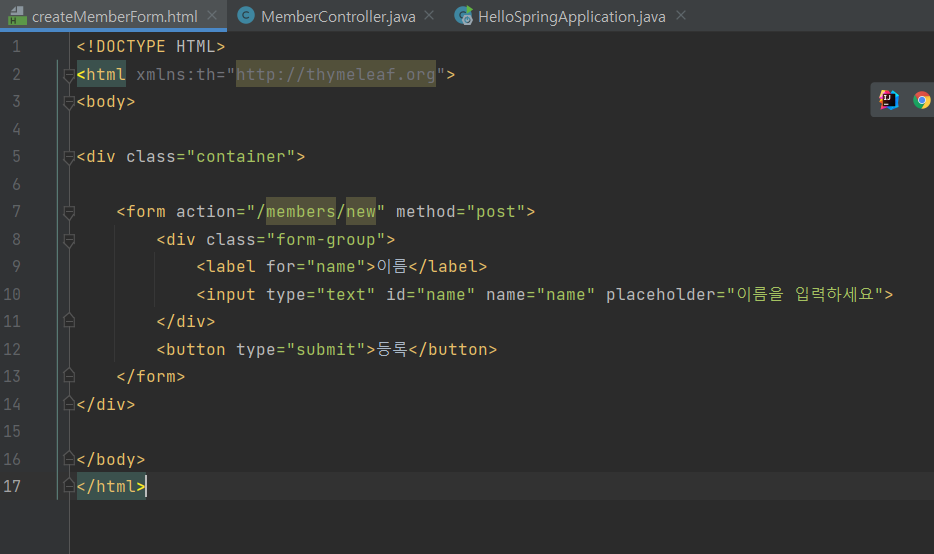Open the MemberController.java tab
The width and height of the screenshot is (934, 554).
338,17
